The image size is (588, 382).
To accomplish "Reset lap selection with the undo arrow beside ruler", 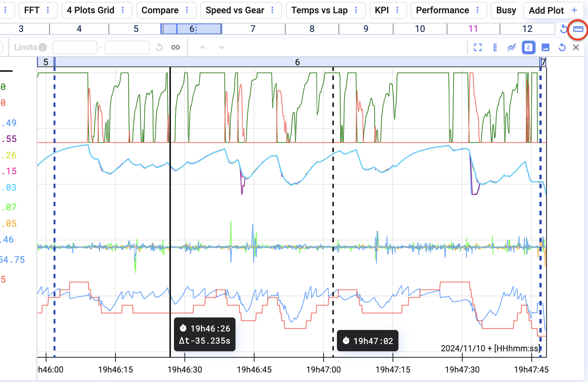I will [564, 29].
